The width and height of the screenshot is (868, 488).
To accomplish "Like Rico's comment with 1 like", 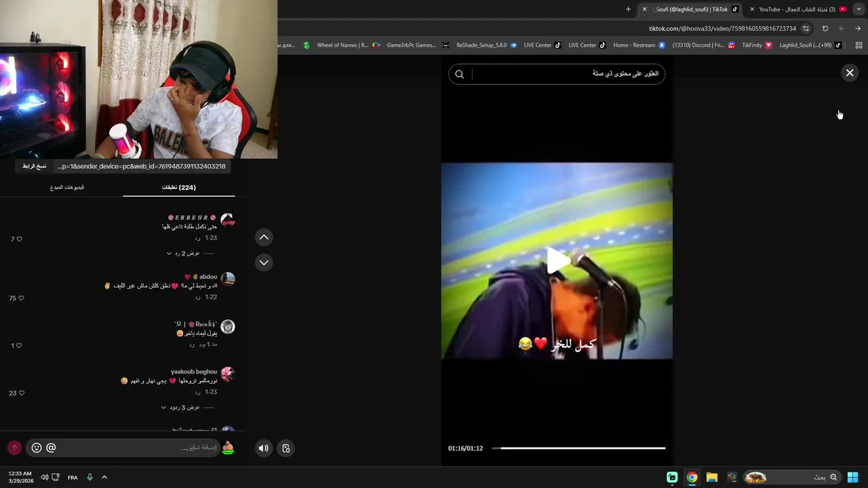I will tap(19, 346).
